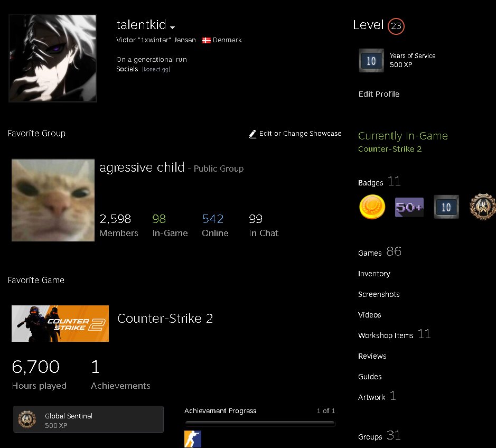Open the talentkid profile avatar image
This screenshot has height=448, width=496.
52,58
